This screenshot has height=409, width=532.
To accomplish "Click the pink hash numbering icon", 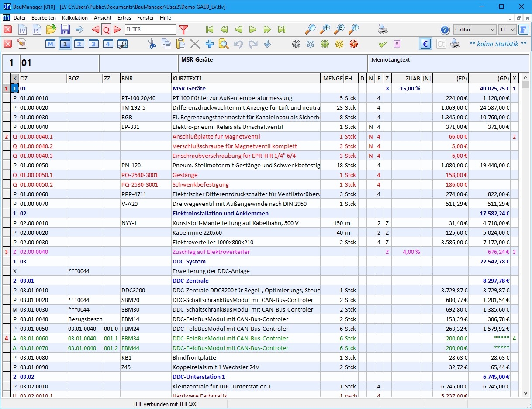I will pos(397,44).
